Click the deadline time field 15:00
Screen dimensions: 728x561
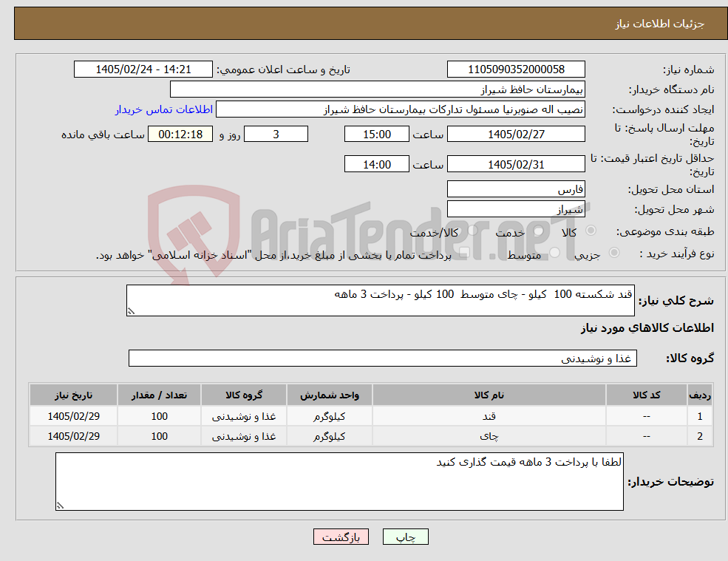click(376, 135)
